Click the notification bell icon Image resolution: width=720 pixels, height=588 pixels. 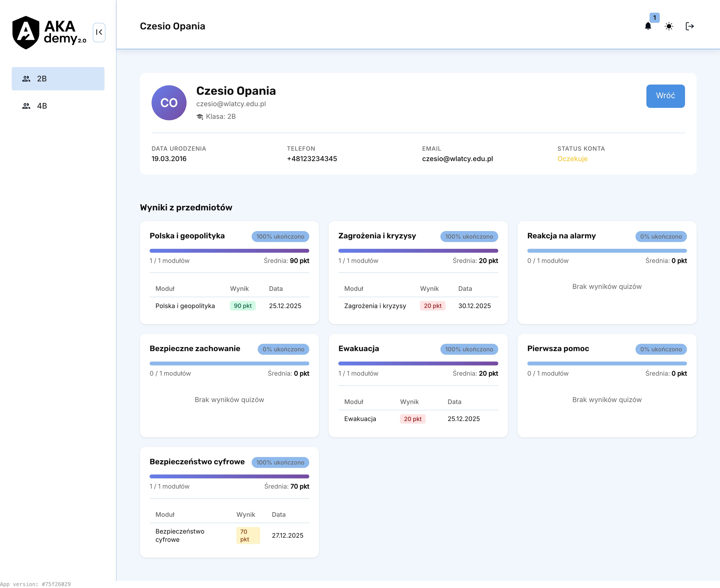(648, 26)
